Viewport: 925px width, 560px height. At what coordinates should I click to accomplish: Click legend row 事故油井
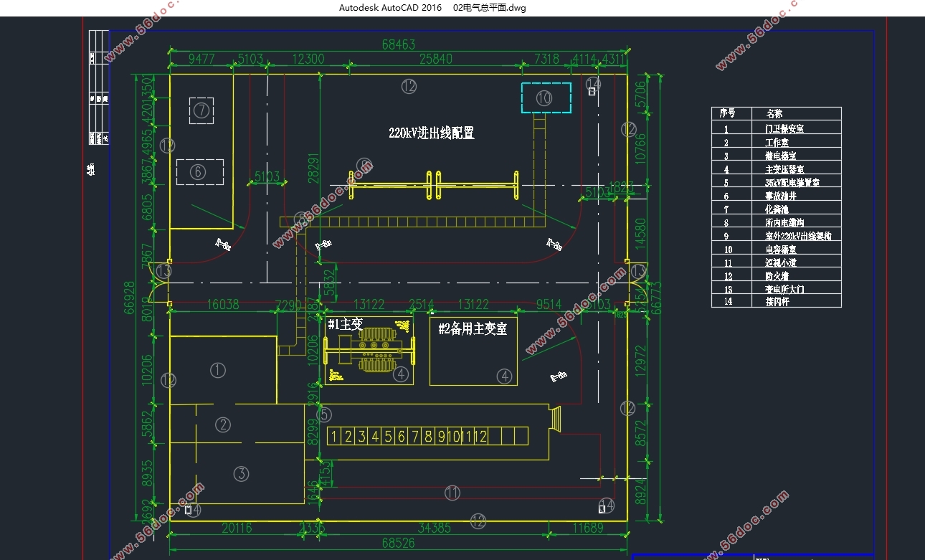776,196
